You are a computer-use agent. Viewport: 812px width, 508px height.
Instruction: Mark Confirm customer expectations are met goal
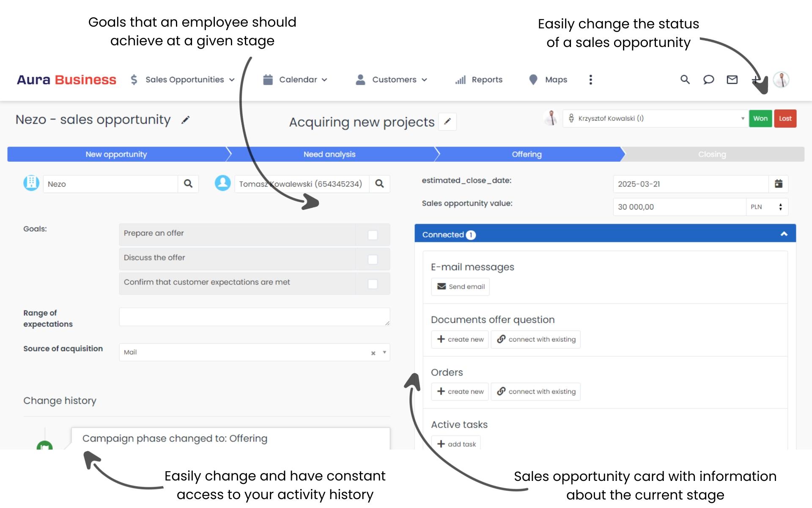373,284
